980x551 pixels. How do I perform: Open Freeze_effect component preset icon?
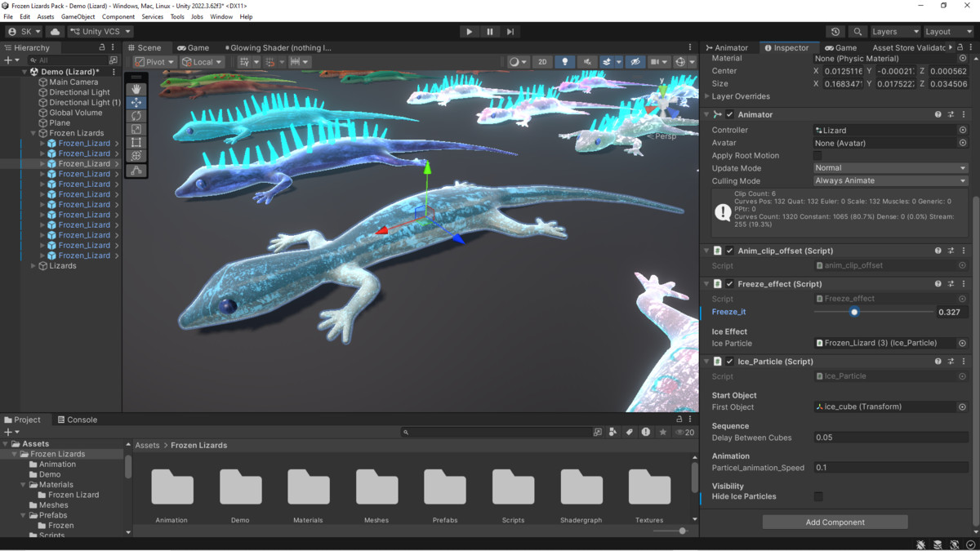tap(951, 284)
